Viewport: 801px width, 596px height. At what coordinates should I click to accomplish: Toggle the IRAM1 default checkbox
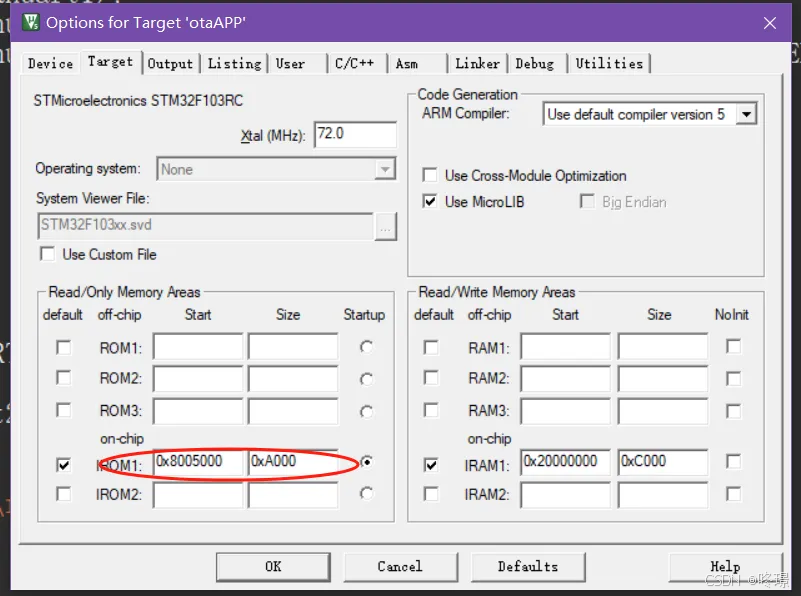tap(431, 465)
